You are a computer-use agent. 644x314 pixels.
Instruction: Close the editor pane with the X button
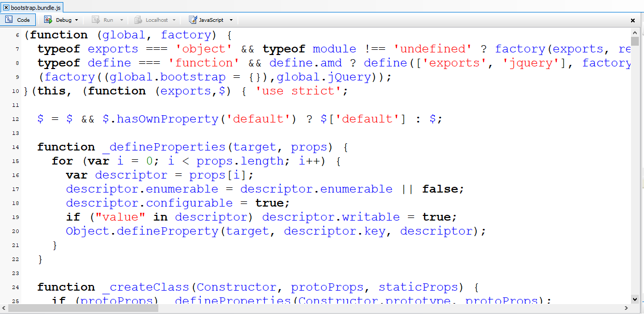(x=633, y=20)
